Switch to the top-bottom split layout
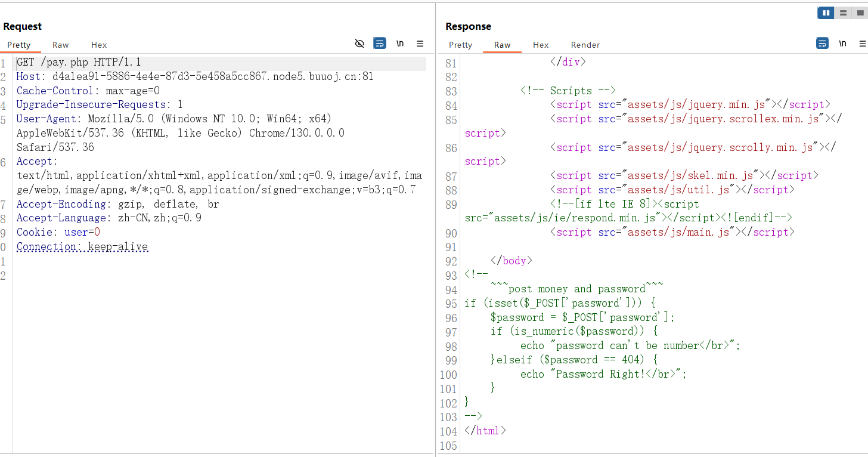The image size is (868, 457). [842, 13]
